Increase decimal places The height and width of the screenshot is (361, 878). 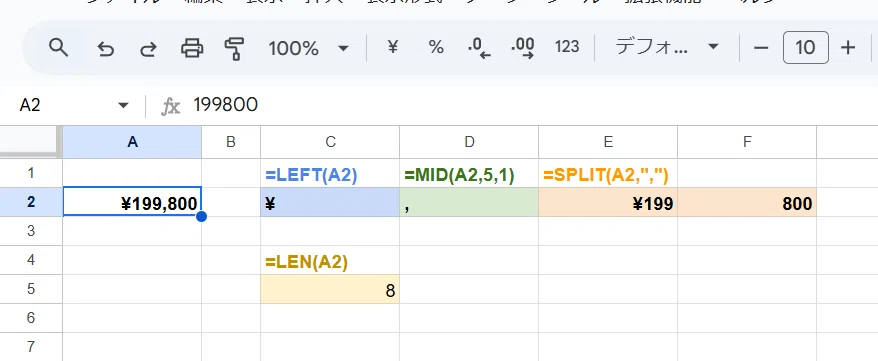coord(522,48)
